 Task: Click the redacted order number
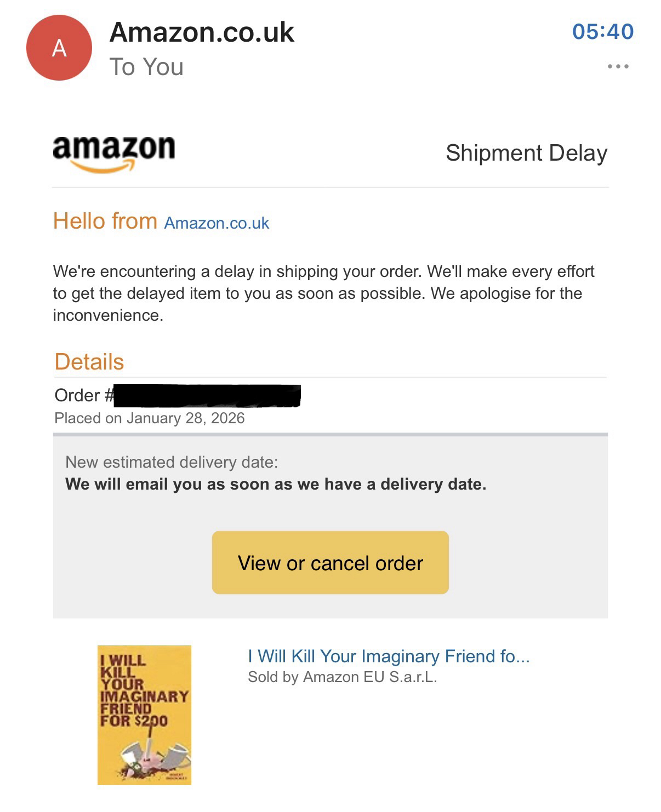[208, 396]
